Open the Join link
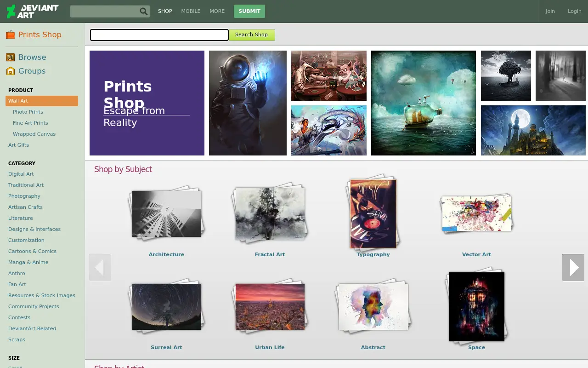The image size is (588, 368). click(550, 11)
